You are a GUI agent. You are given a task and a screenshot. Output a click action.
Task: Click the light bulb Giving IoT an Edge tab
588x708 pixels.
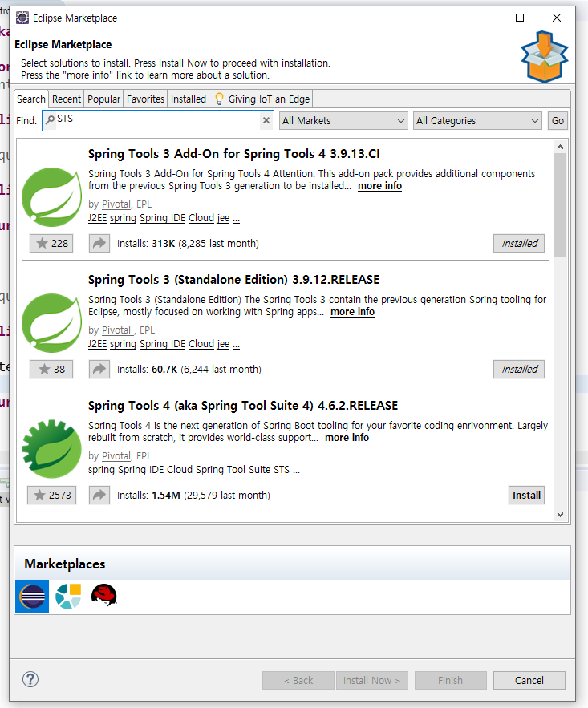coord(262,99)
